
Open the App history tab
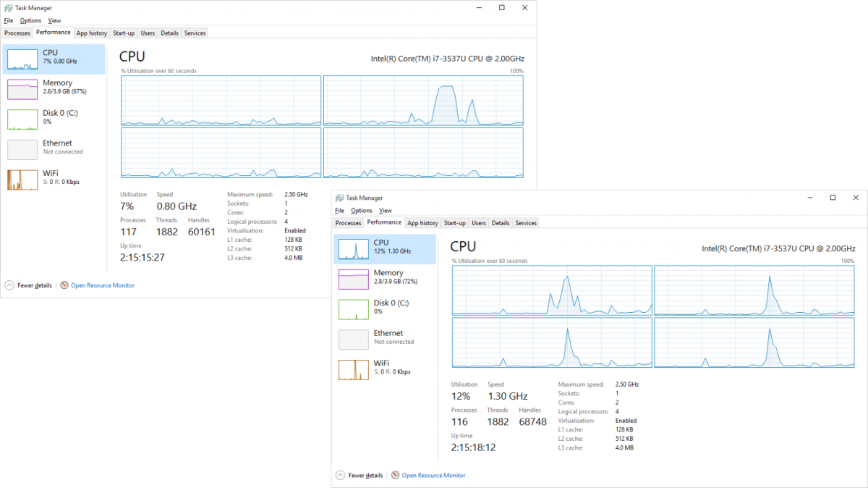point(422,222)
